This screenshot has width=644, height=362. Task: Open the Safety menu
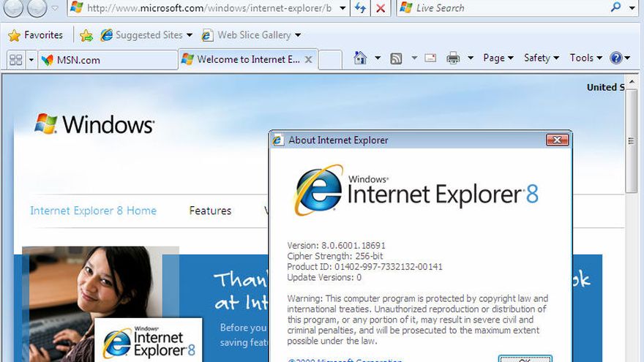tap(541, 58)
